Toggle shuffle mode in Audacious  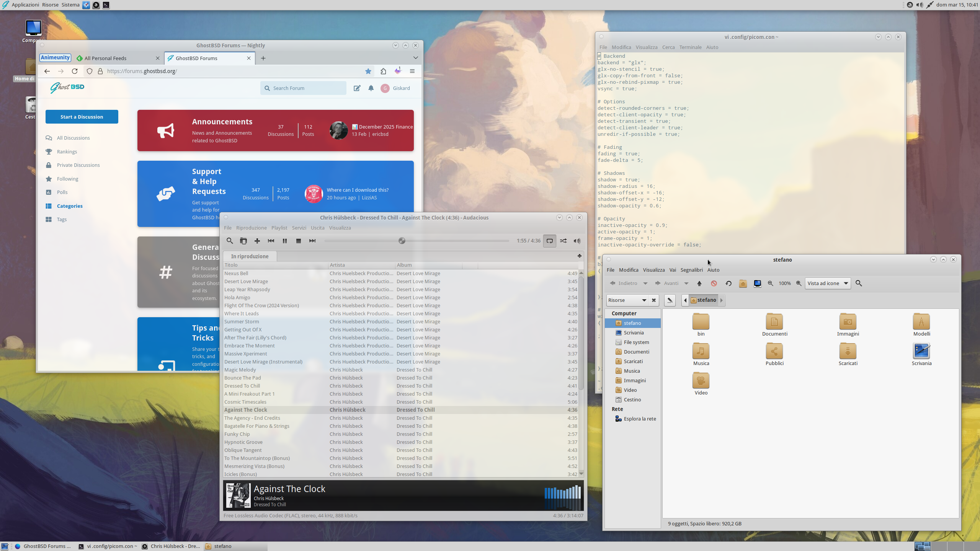(x=563, y=241)
